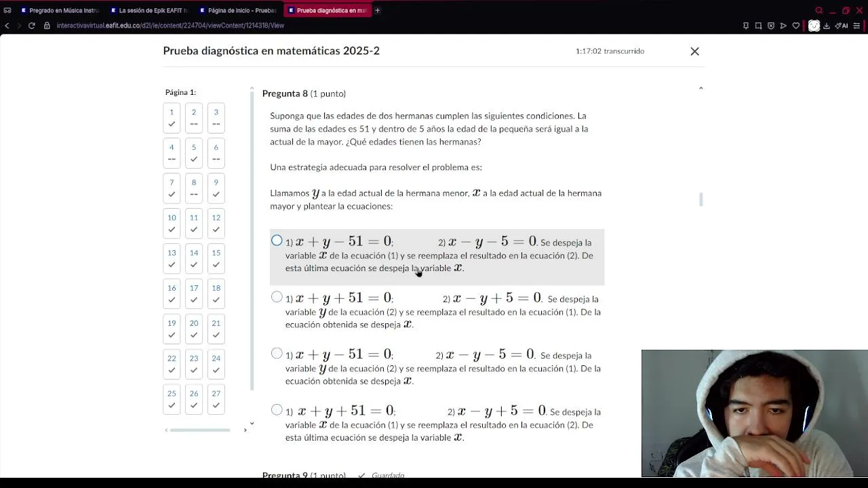Select first answer option x+y−51=0, x−y−5=0 despeja x
The image size is (868, 488).
click(277, 241)
